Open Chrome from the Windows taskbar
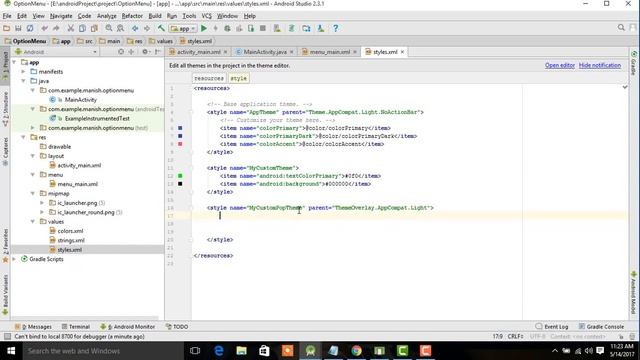This screenshot has height=360, width=640. [x=356, y=351]
